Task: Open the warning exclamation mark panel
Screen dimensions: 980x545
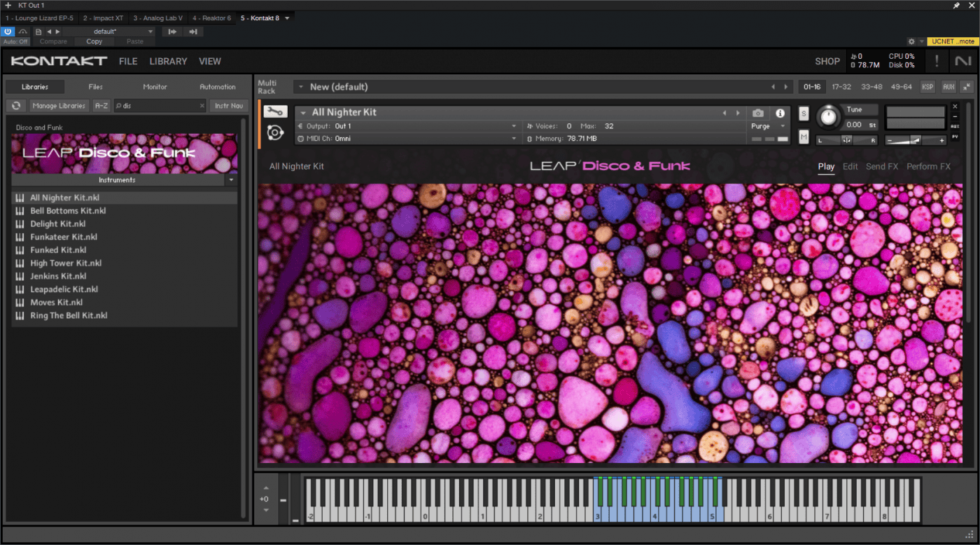Action: pos(937,61)
